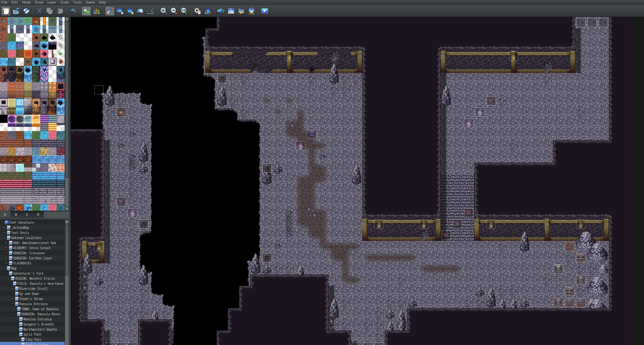Toggle the Pencil drawing tool
Viewport: 644px width, 345px height.
110,11
